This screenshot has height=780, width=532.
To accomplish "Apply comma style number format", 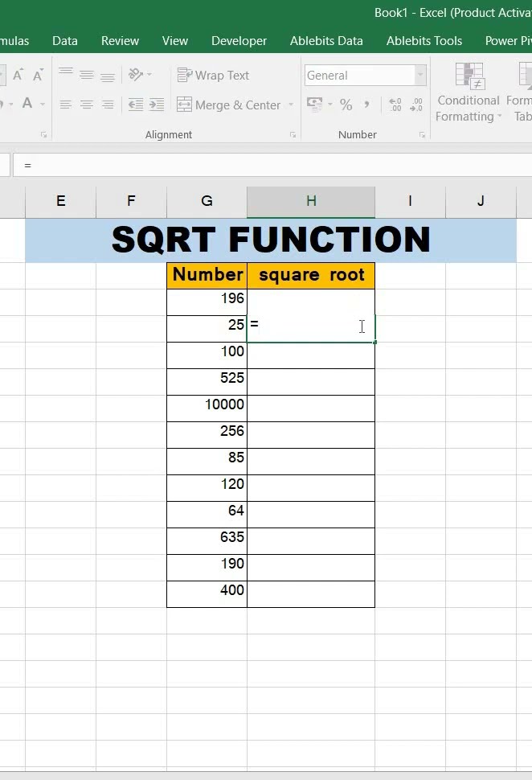I will pos(367,105).
